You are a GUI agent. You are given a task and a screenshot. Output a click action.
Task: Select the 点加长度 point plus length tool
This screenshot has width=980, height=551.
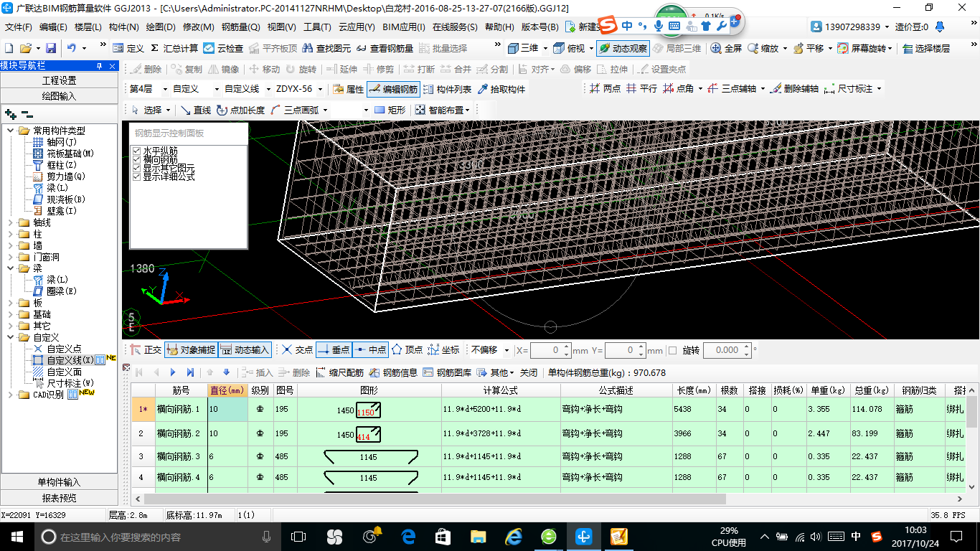[x=240, y=110]
